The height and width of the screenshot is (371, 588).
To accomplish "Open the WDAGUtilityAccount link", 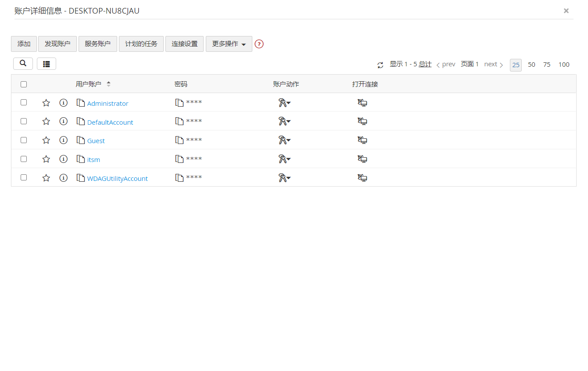I will click(x=118, y=179).
